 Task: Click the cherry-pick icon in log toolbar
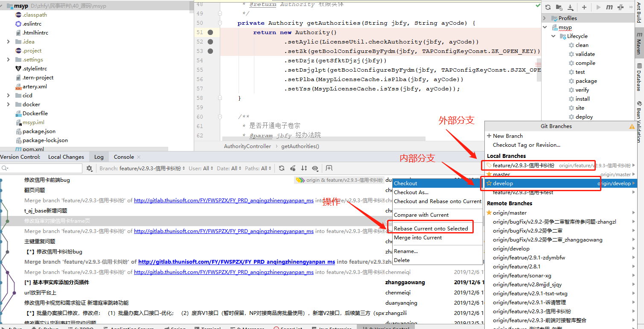(293, 169)
